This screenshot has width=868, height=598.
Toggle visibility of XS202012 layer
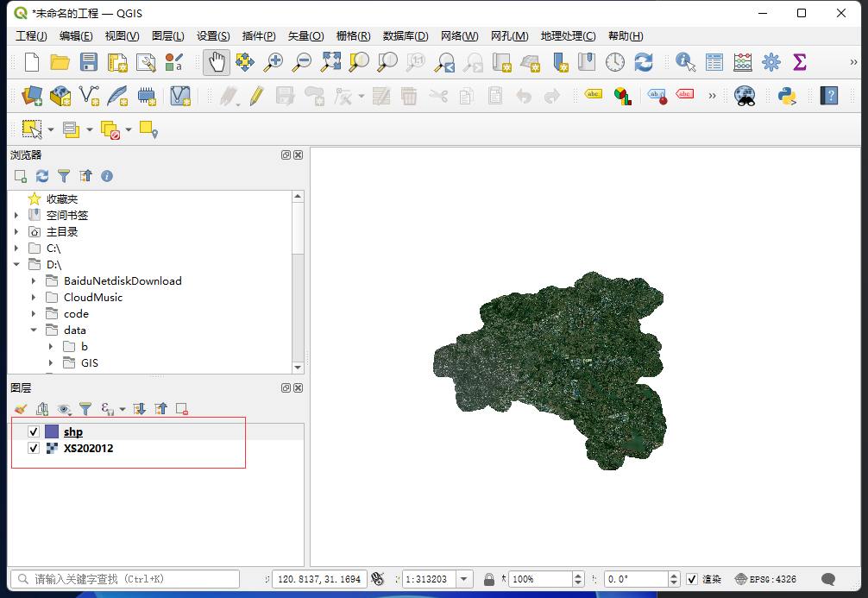pyautogui.click(x=33, y=448)
